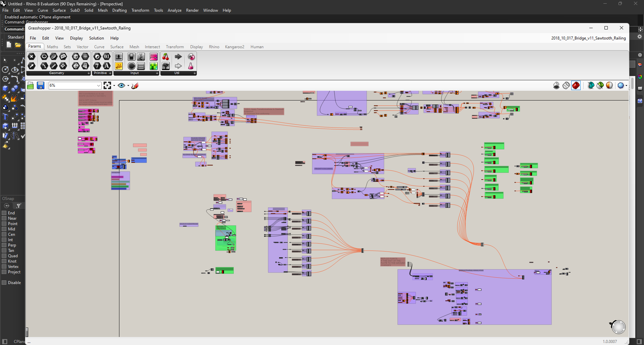Check the Project osnap box
This screenshot has height=345, width=644.
point(4,272)
